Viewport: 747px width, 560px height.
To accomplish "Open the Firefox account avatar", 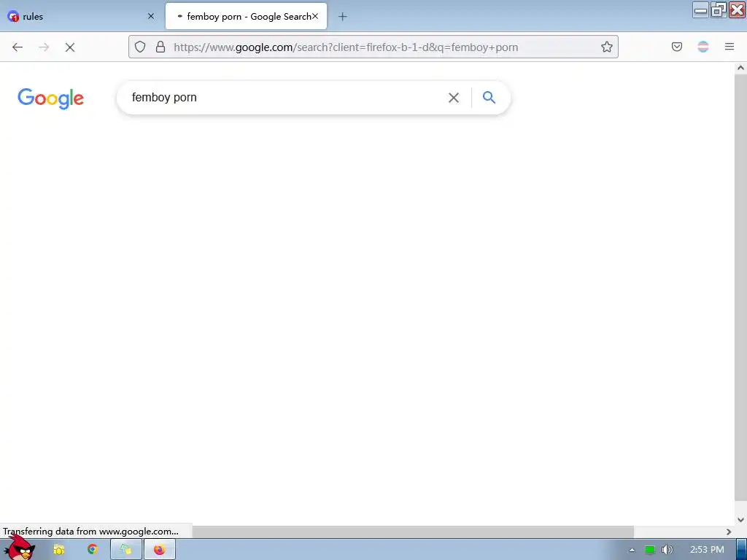I will click(703, 47).
